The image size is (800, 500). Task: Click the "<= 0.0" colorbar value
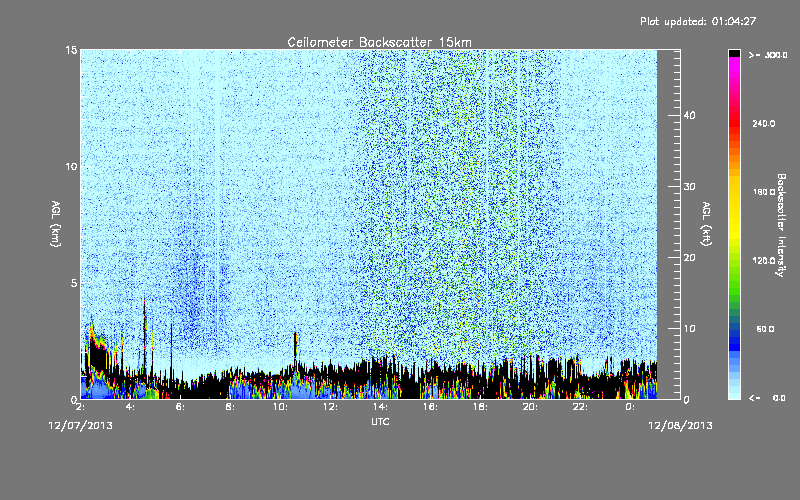[767, 398]
